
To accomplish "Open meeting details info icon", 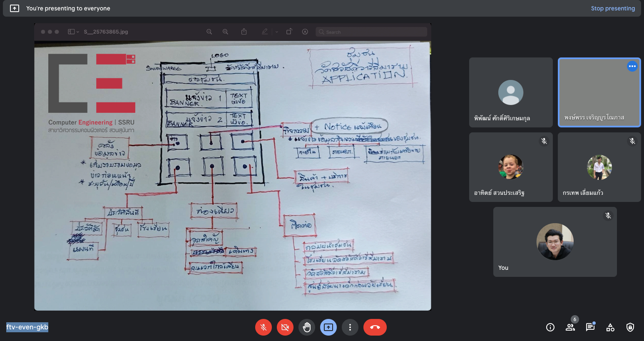I will tap(550, 327).
